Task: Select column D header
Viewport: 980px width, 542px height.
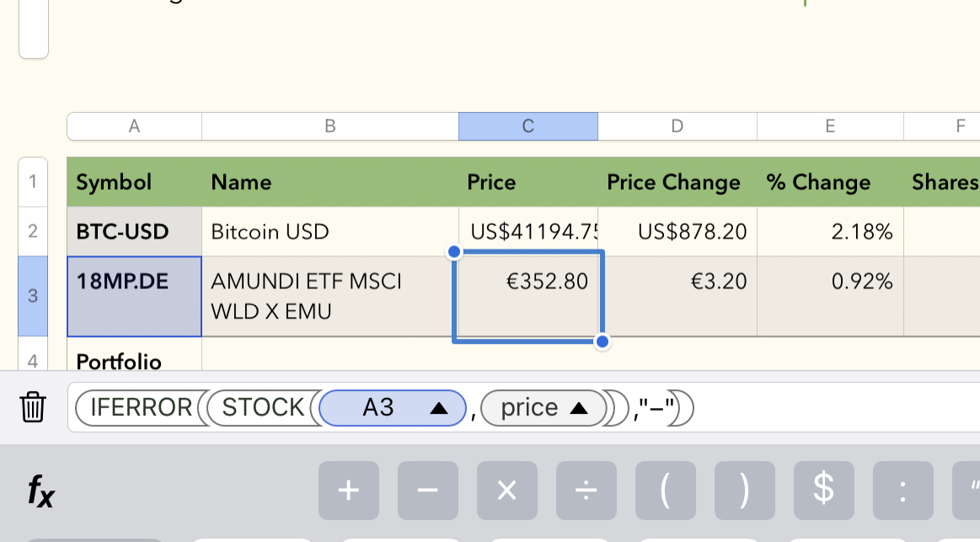Action: coord(677,126)
